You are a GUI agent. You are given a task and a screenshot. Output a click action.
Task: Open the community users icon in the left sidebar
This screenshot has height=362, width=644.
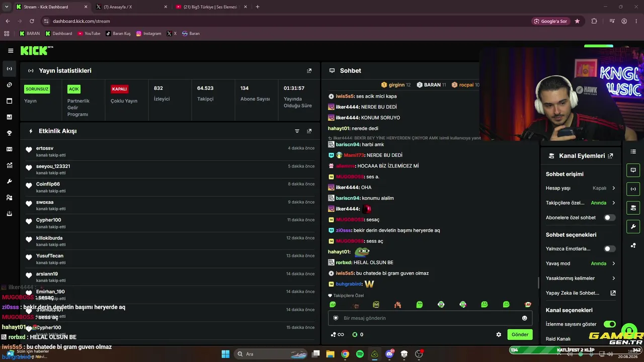tap(9, 198)
